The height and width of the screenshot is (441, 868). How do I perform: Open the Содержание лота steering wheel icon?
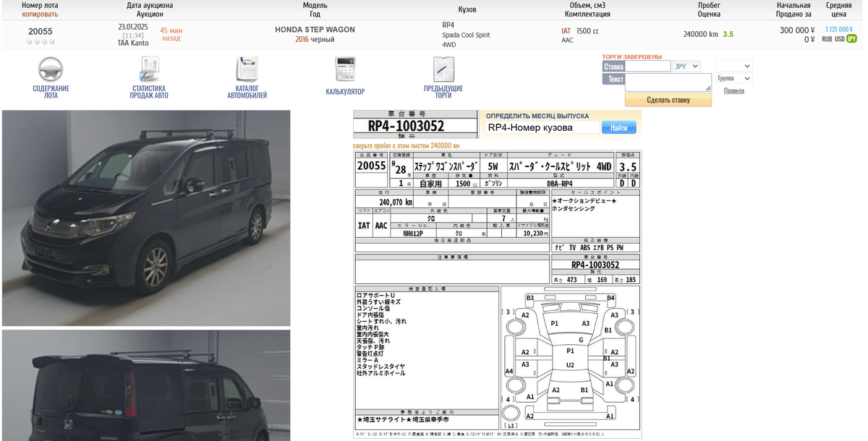click(x=51, y=69)
